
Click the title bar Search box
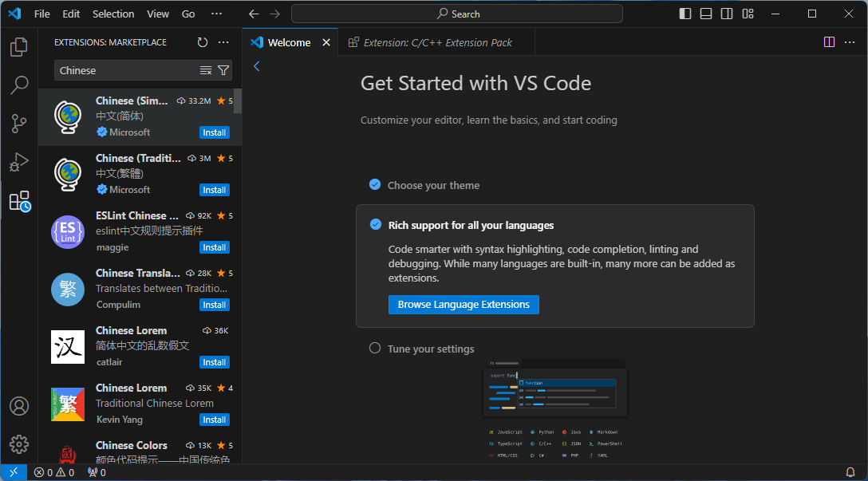pyautogui.click(x=456, y=14)
